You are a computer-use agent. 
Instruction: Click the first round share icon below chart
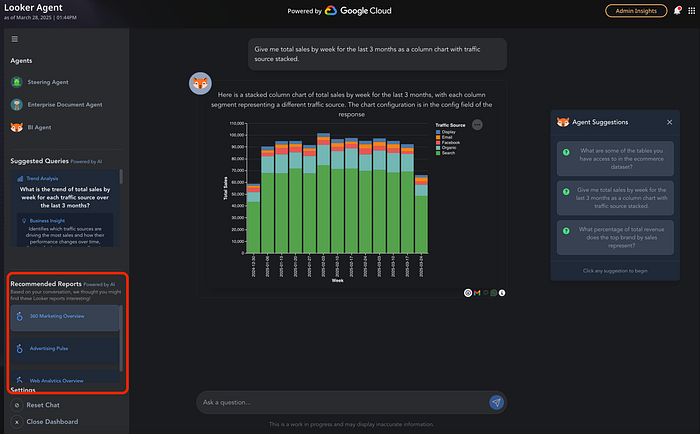[x=468, y=293]
